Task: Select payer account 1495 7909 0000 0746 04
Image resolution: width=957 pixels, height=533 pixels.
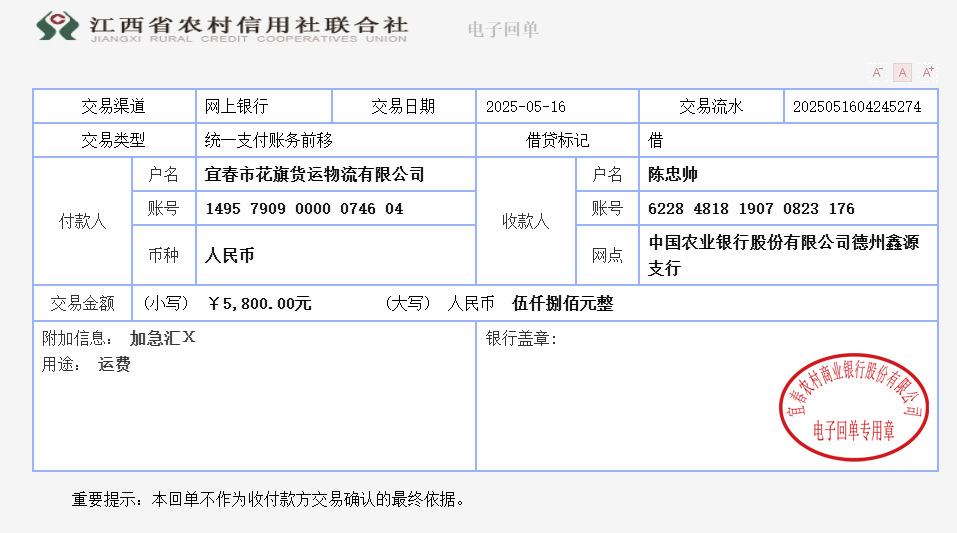Action: tap(305, 209)
